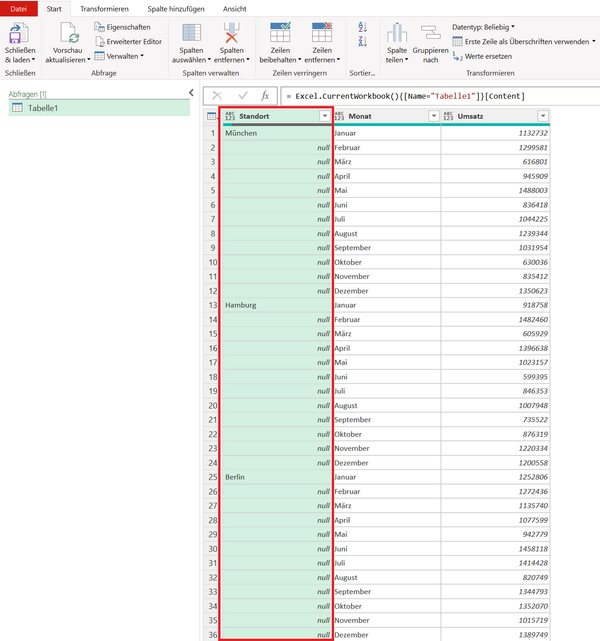Select row number 12

click(x=213, y=291)
